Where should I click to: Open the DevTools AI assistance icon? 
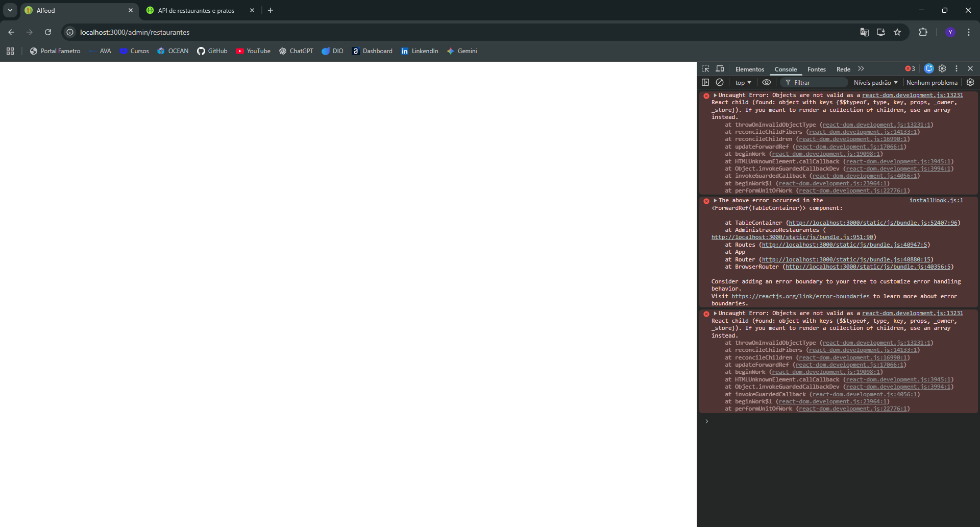point(929,68)
